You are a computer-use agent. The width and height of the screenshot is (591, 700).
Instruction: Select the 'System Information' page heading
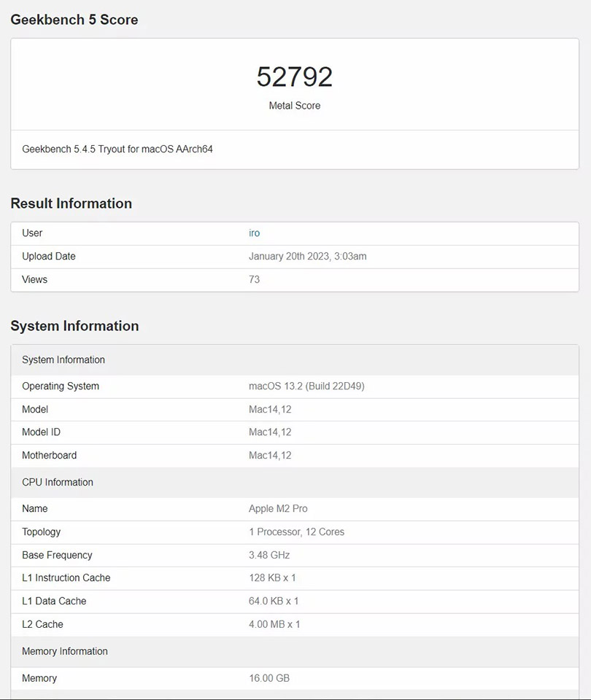(74, 326)
